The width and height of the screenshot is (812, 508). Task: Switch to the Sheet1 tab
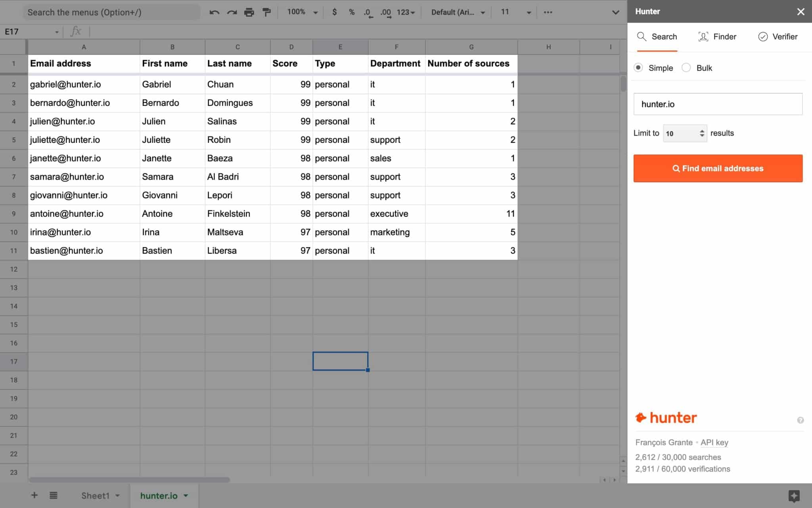(96, 495)
